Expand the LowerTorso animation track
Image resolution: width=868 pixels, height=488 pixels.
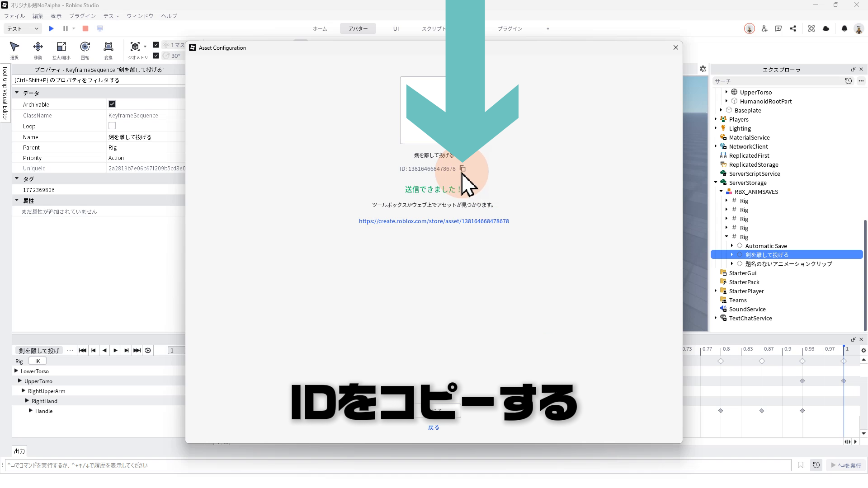pos(16,371)
